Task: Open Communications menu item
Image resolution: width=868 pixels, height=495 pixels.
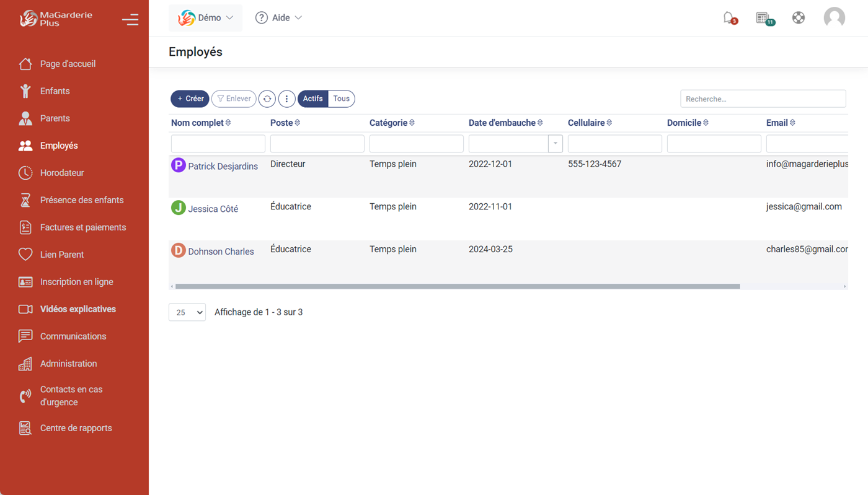Action: pyautogui.click(x=74, y=336)
